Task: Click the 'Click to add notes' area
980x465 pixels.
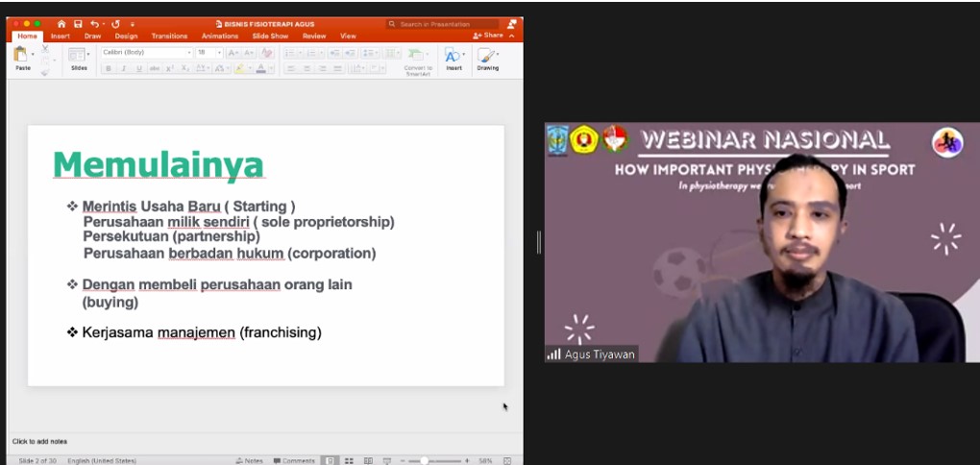Action: pyautogui.click(x=40, y=441)
